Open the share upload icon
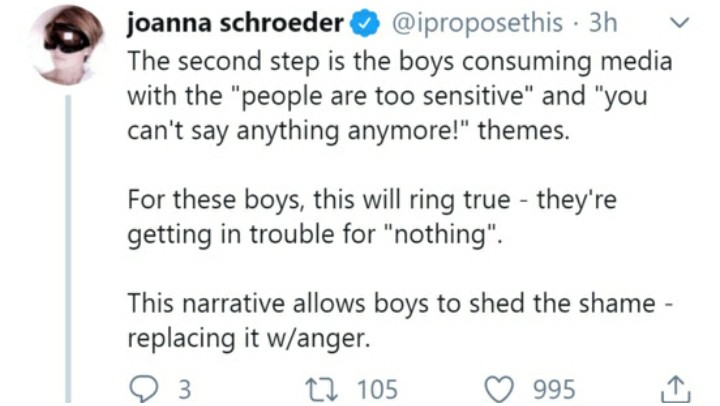This screenshot has width=720, height=406. pyautogui.click(x=675, y=389)
